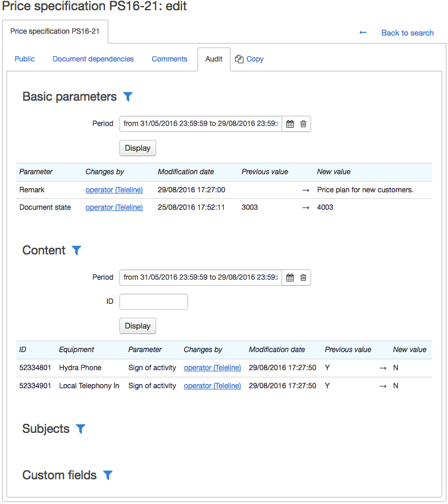This screenshot has width=448, height=504.
Task: Click date '29/08/2016 17:27:00'
Action: [x=191, y=190]
